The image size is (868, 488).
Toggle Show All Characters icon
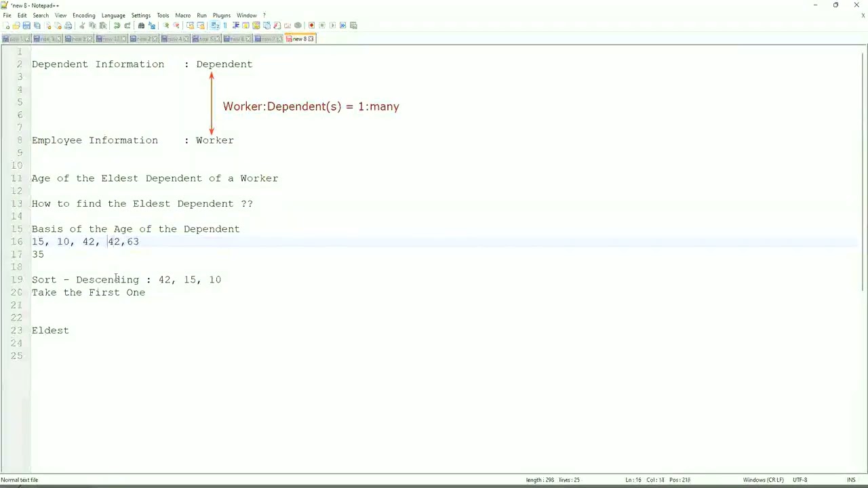(225, 26)
